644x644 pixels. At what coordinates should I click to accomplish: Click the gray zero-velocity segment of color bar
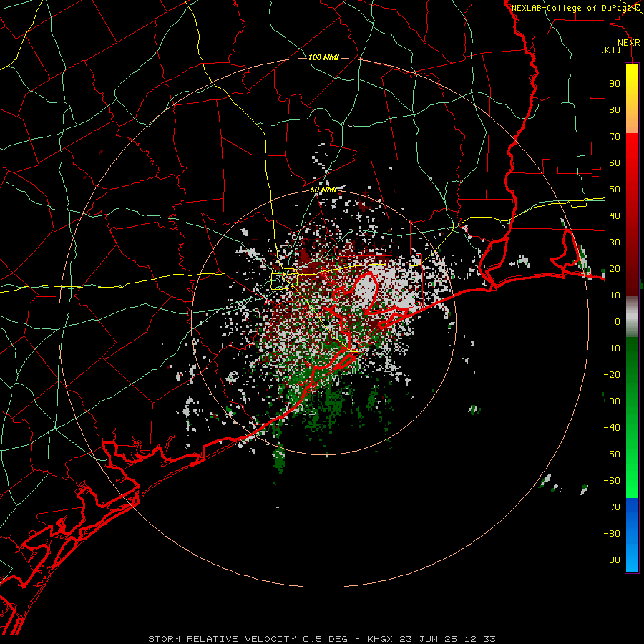click(x=632, y=317)
